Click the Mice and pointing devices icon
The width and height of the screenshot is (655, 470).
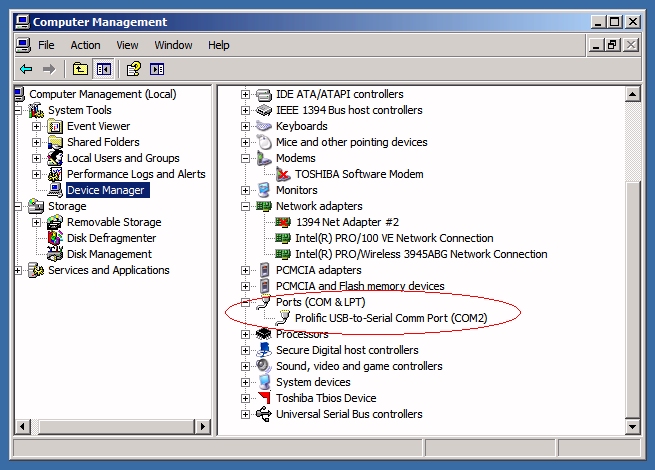pos(264,142)
